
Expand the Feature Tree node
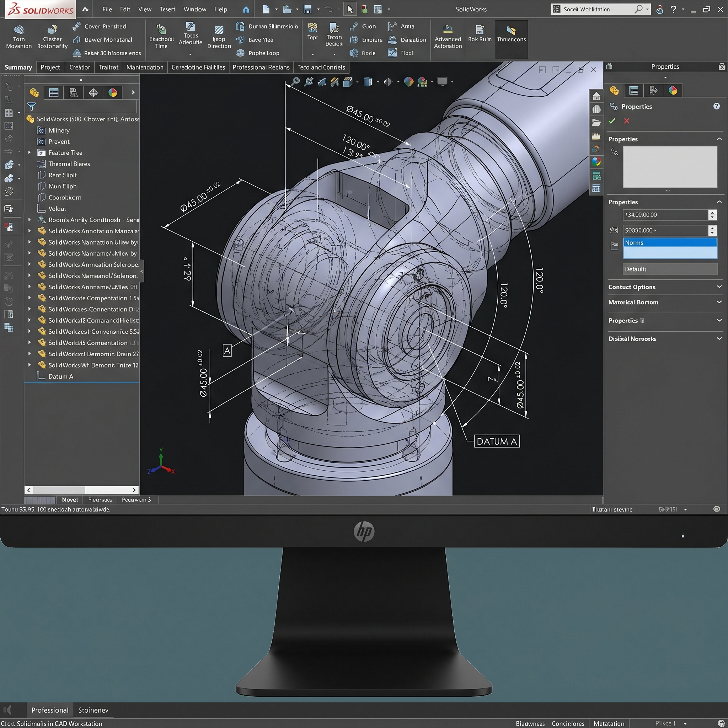30,152
